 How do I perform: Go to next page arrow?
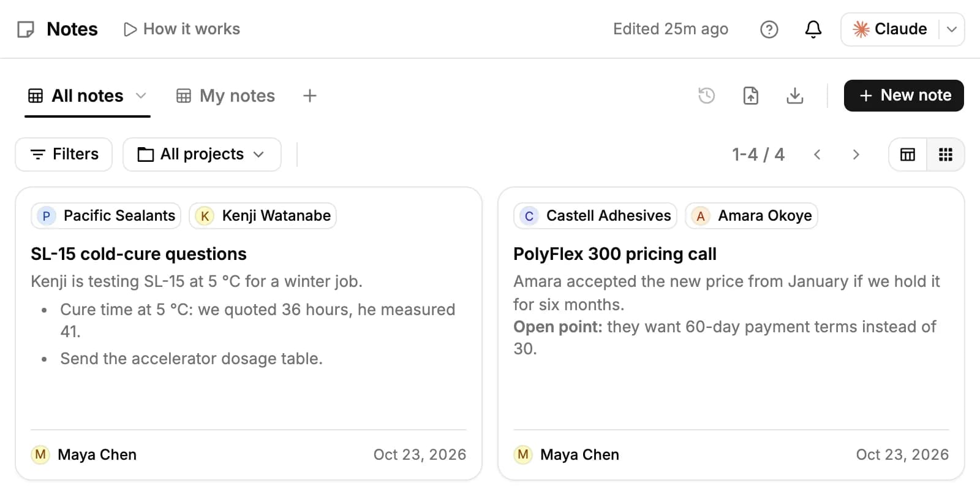856,154
